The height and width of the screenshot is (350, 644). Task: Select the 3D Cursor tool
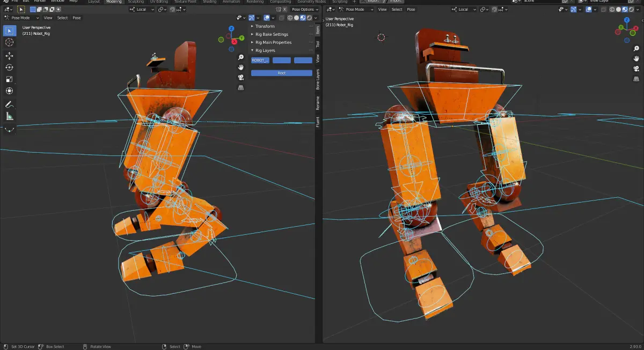(x=10, y=42)
